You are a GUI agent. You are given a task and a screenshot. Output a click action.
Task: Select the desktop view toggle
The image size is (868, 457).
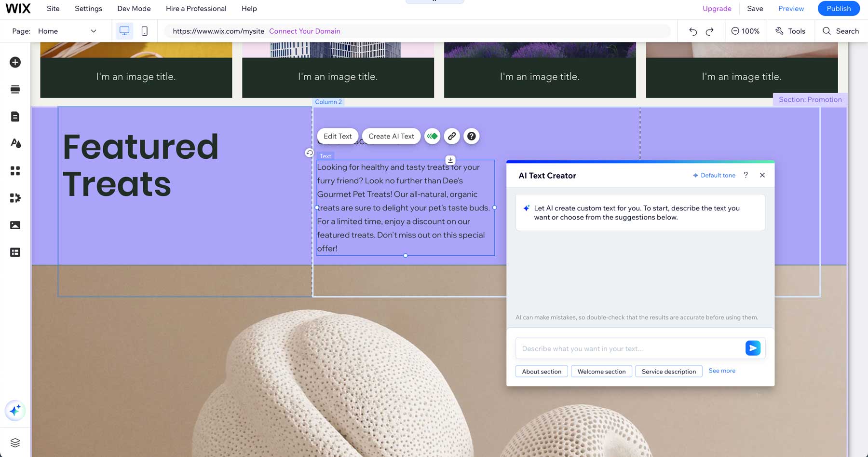click(x=124, y=30)
